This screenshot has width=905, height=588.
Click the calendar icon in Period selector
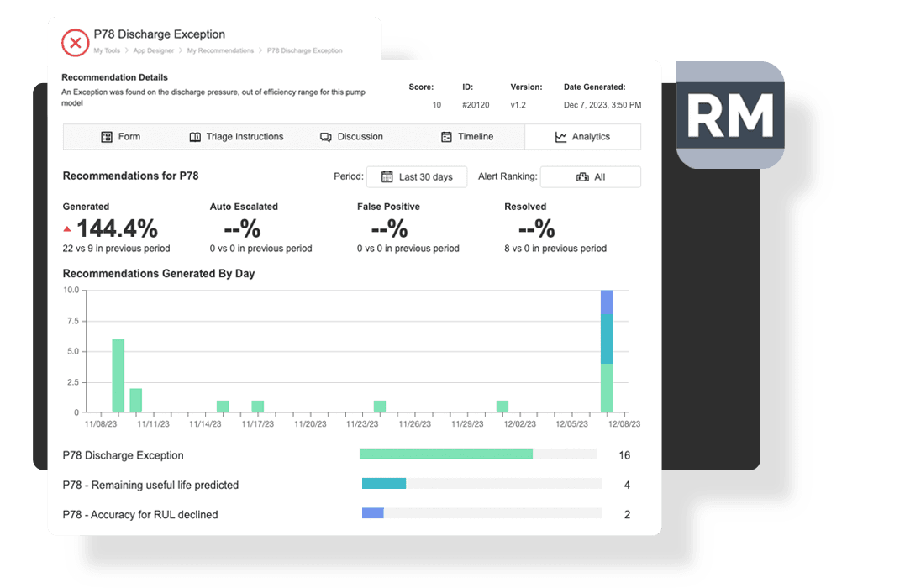(387, 177)
